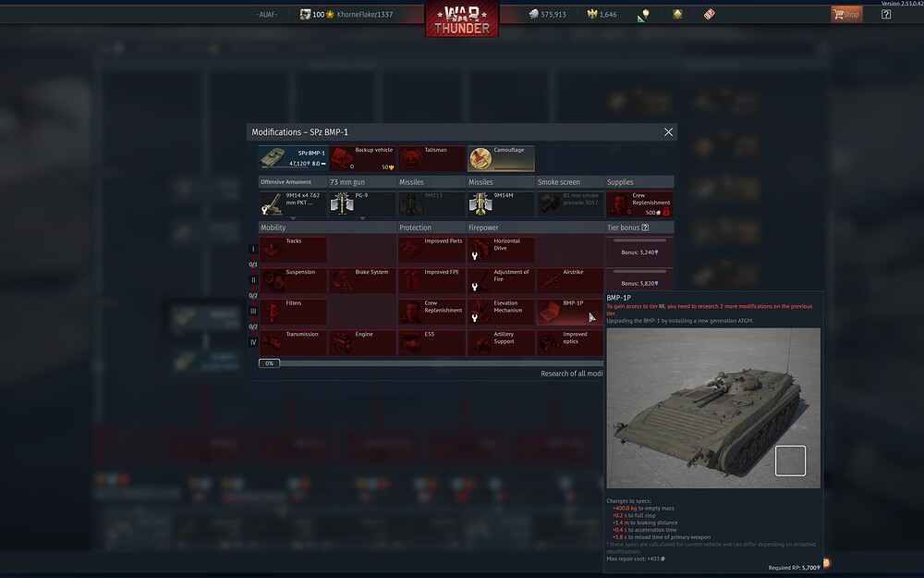924x578 pixels.
Task: Choose the Airstrike modification
Action: coord(570,281)
